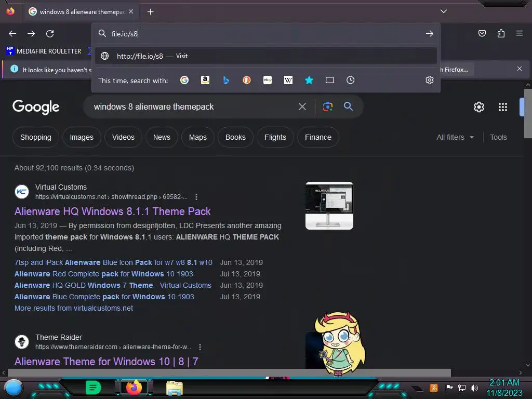Click the vertical scrollbar thumb

(528, 113)
